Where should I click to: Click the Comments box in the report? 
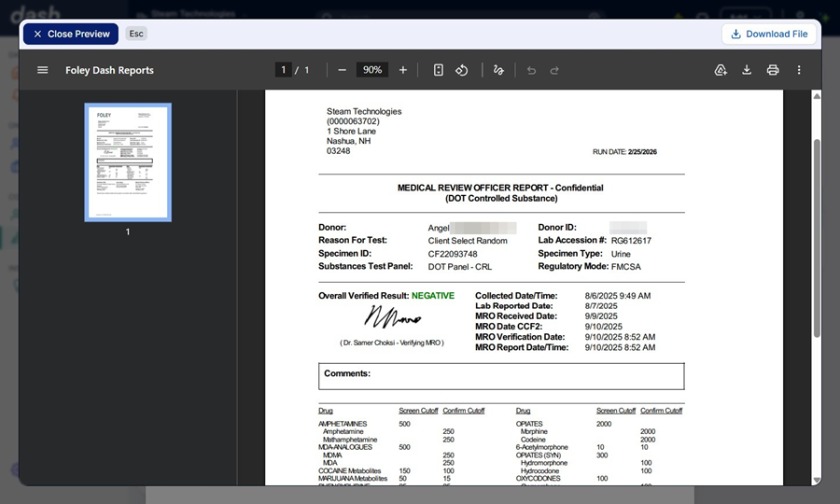pos(501,376)
